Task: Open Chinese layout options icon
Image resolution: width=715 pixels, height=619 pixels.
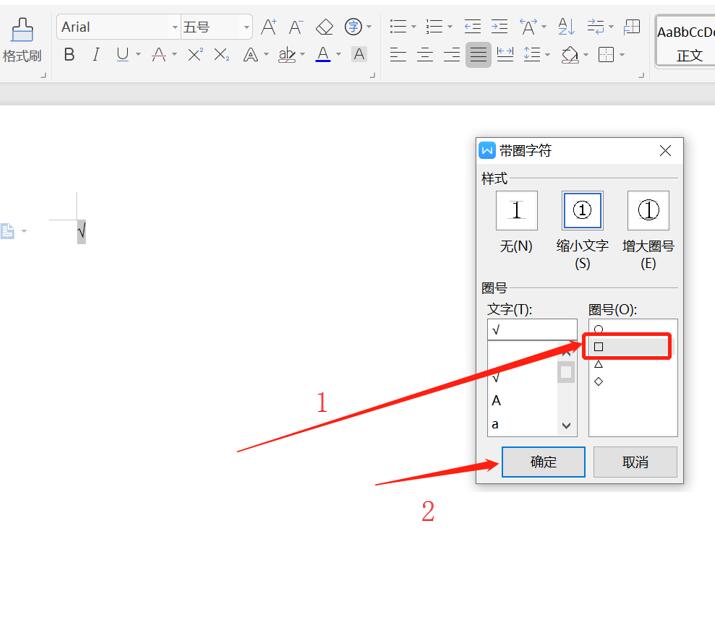Action: pos(528,27)
